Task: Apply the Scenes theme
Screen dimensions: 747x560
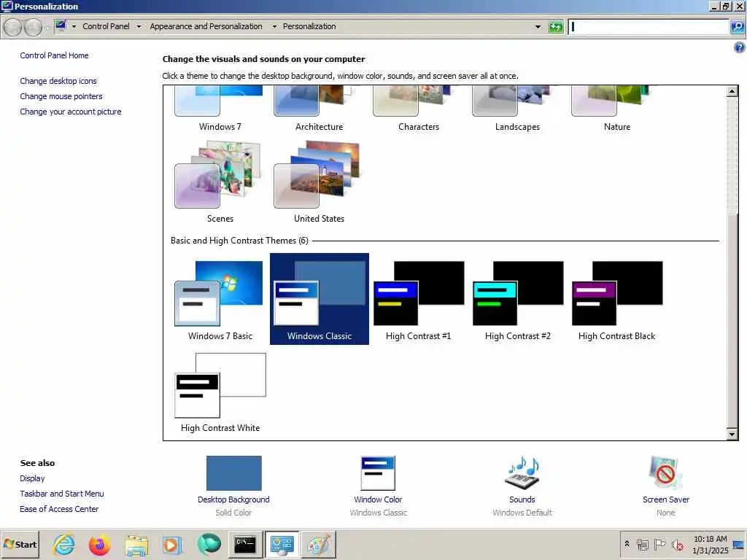Action: click(220, 182)
